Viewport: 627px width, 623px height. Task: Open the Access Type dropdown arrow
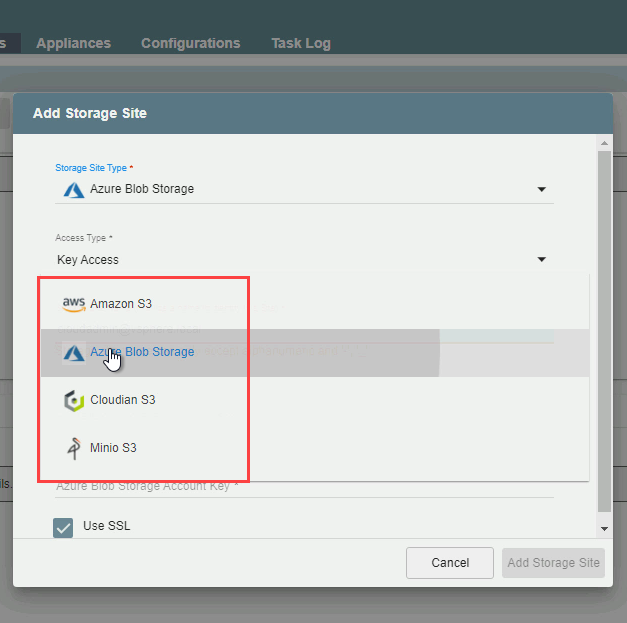point(541,260)
